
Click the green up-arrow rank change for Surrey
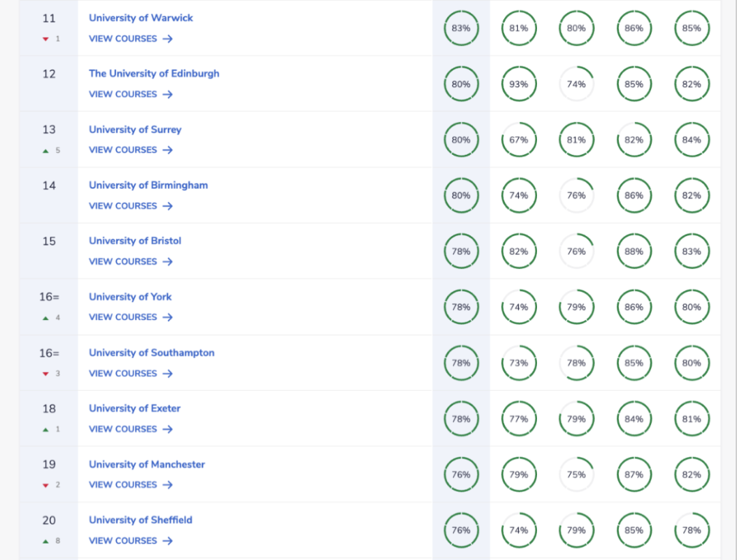point(46,151)
